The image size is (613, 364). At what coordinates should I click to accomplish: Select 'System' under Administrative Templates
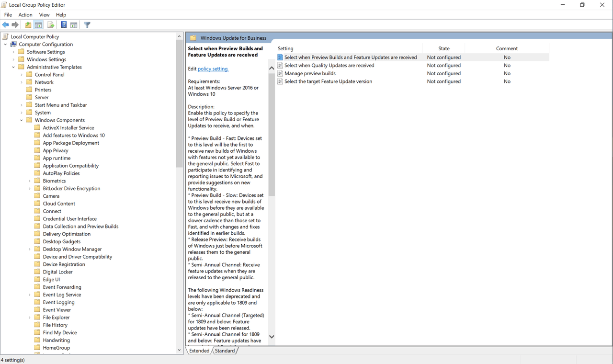point(43,113)
